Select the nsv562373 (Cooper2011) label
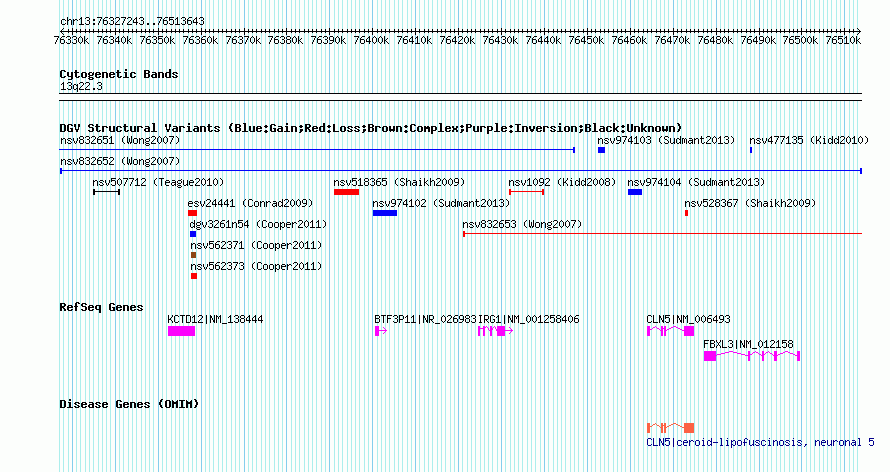This screenshot has width=890, height=472. 256,266
